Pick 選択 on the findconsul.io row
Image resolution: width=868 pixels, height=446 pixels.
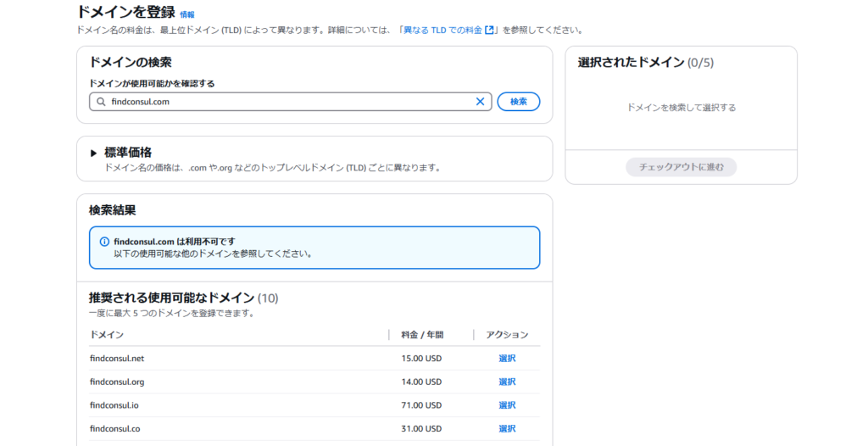click(x=507, y=405)
